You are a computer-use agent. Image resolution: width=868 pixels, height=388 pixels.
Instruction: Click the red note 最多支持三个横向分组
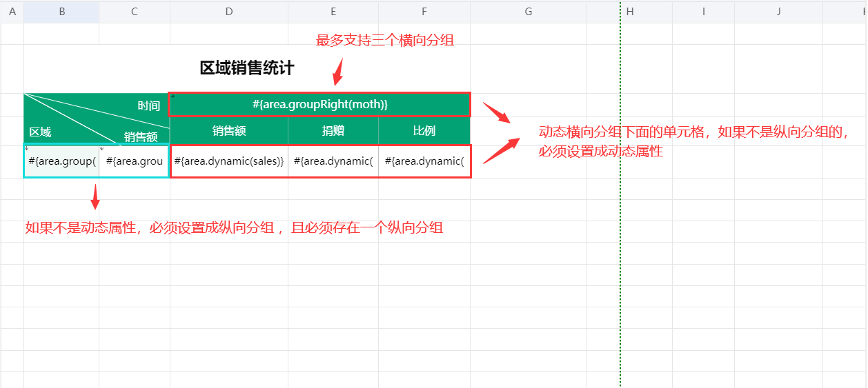coord(385,41)
